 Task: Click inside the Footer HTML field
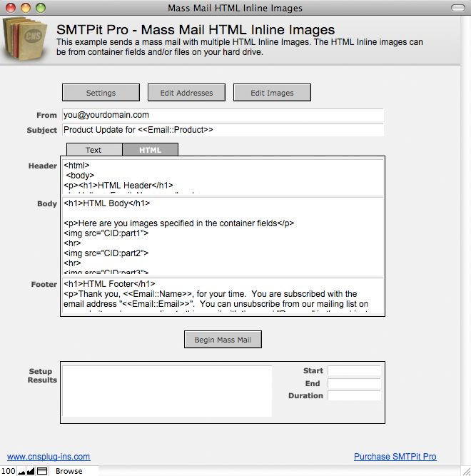(x=223, y=295)
